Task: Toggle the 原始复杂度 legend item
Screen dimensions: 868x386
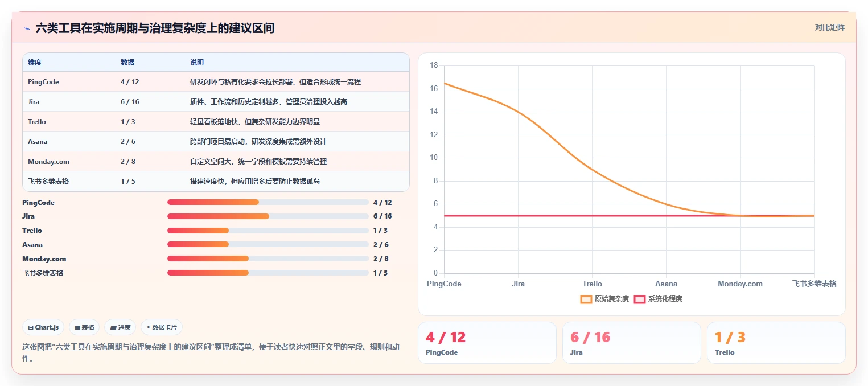Action: click(x=604, y=299)
